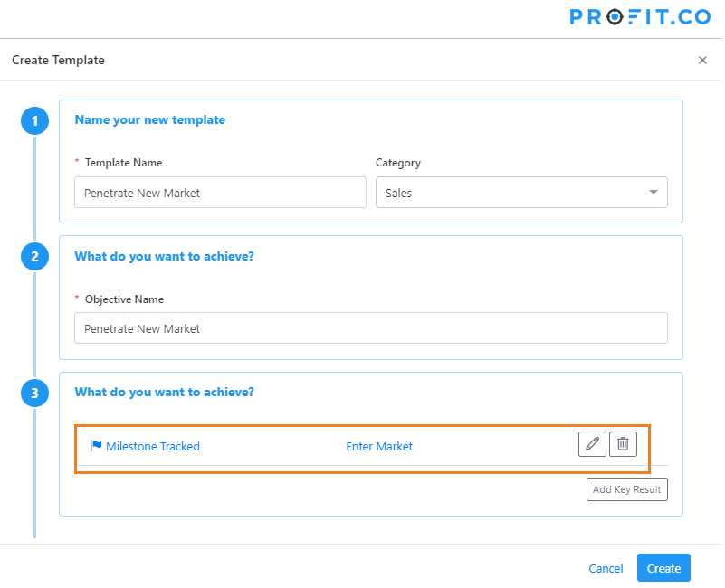Click the blue milestone flag icon

tap(96, 446)
